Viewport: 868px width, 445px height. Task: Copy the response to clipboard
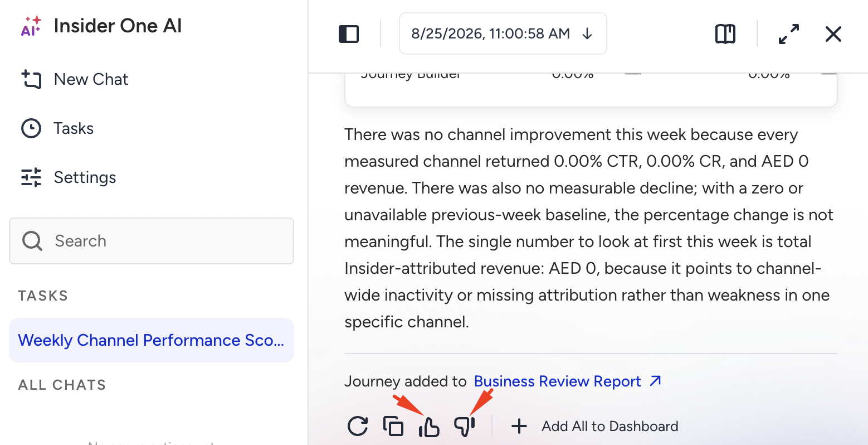(x=393, y=427)
